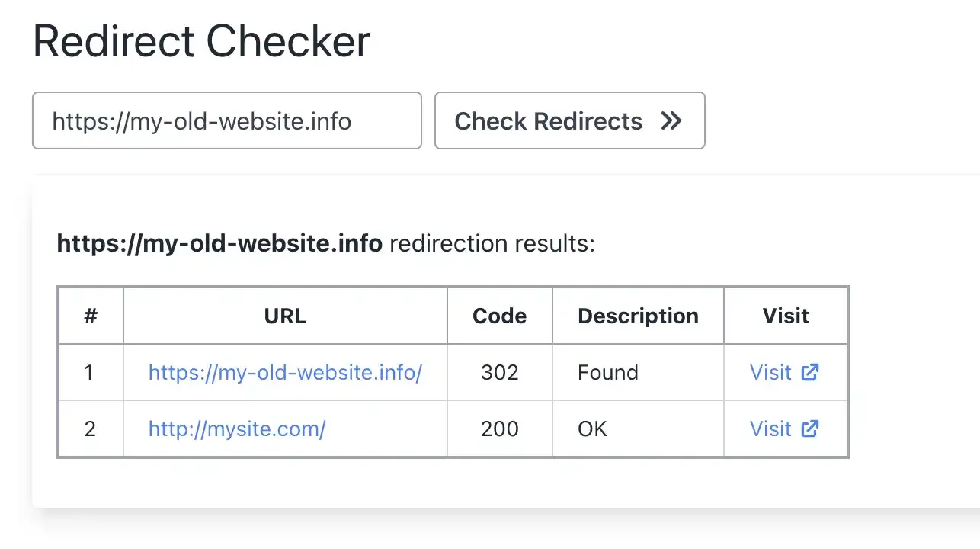
Task: Select the 200 status code cell
Action: [499, 429]
